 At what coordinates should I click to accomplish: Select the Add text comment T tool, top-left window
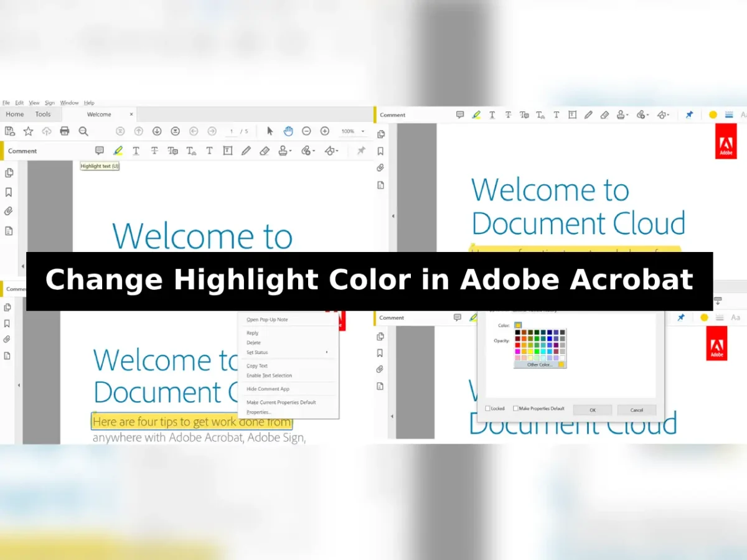coord(210,151)
